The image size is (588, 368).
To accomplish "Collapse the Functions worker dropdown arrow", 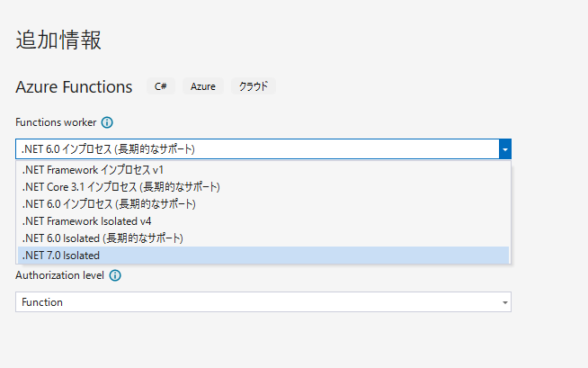I will pyautogui.click(x=505, y=149).
